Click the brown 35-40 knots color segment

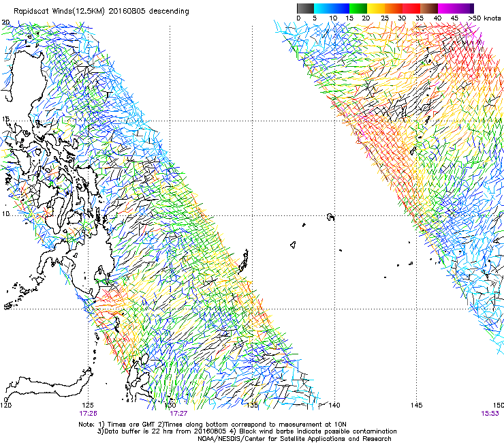click(x=429, y=8)
